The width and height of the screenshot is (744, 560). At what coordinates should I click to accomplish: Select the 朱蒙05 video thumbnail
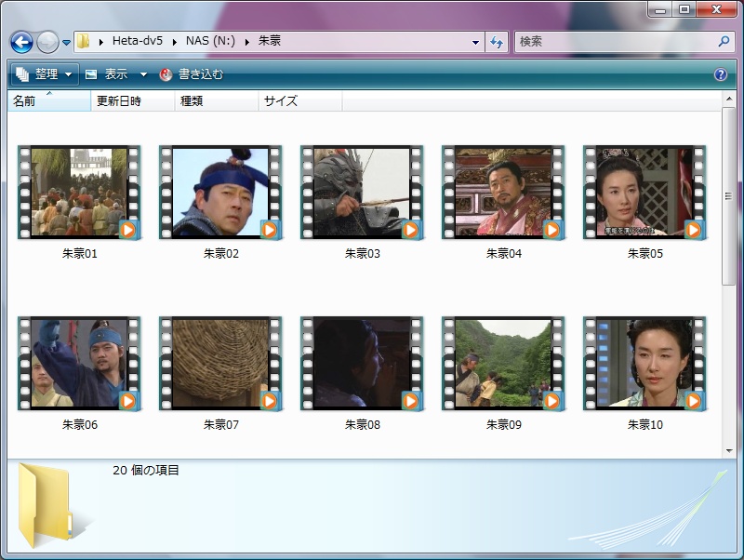(644, 192)
